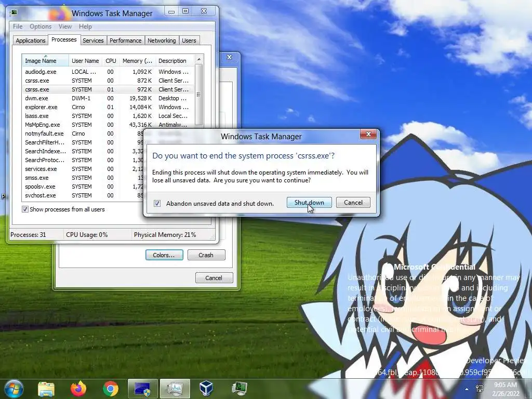The width and height of the screenshot is (532, 399).
Task: Open VirtualBox from the taskbar
Action: (206, 389)
